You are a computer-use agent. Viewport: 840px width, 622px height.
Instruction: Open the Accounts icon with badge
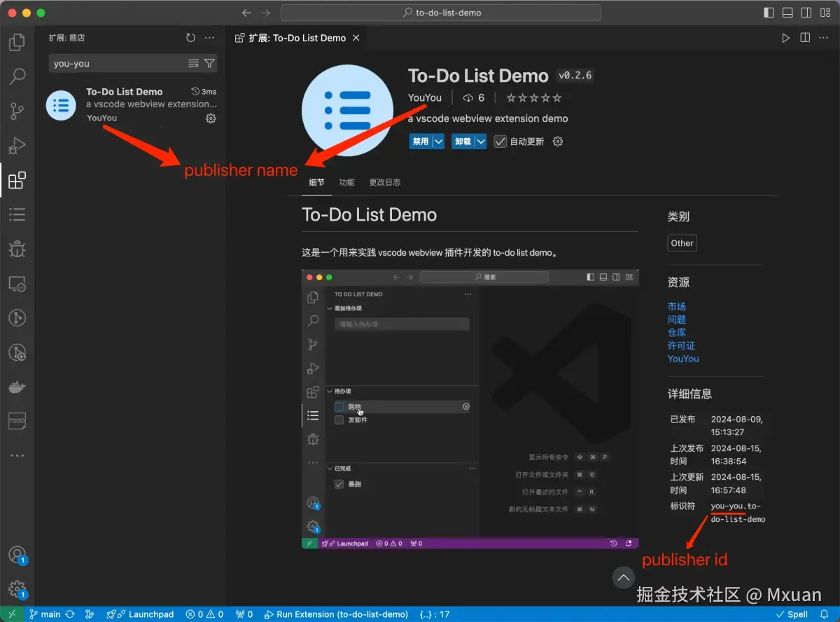click(17, 555)
